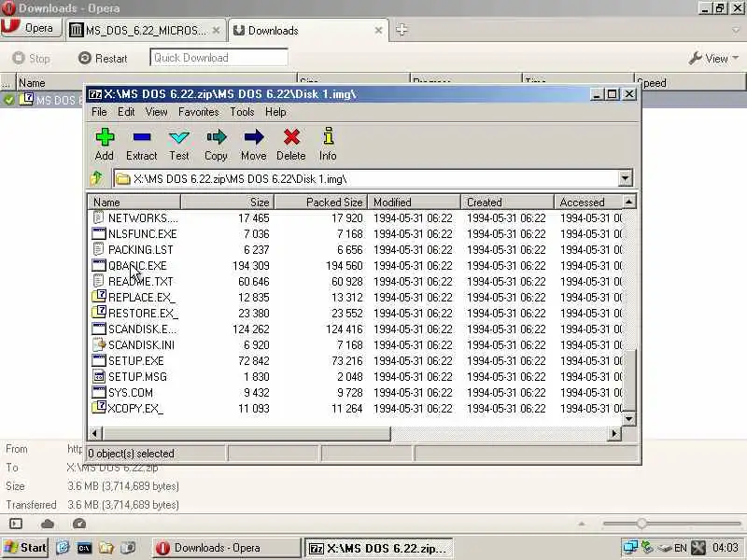Select the RESTORE.EX_ row

click(x=357, y=313)
